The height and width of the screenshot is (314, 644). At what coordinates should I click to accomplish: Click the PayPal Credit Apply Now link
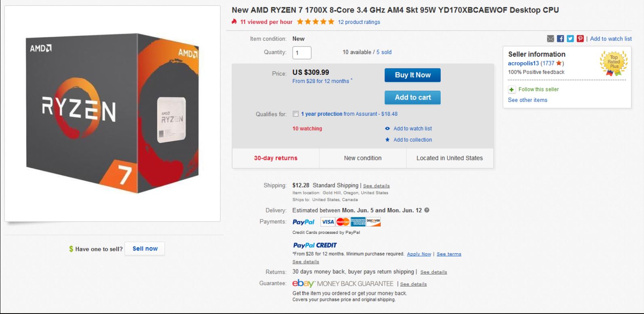(x=419, y=254)
